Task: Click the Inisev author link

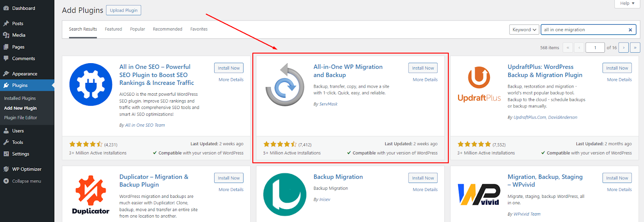Action: tap(325, 199)
